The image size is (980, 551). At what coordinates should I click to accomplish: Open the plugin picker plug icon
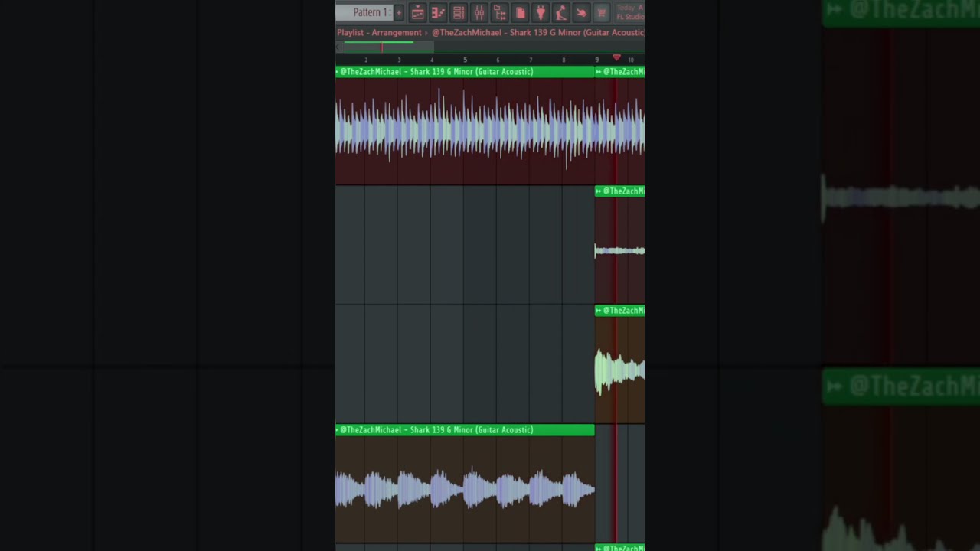[x=541, y=12]
